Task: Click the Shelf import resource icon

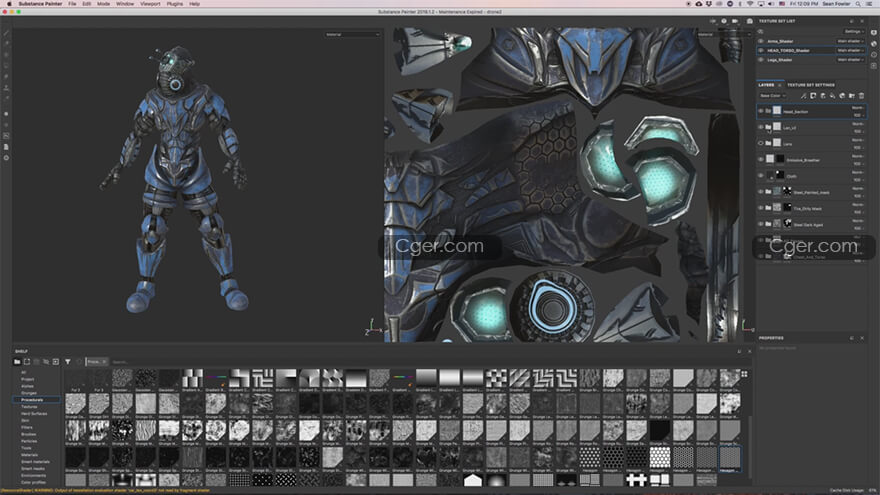Action: 56,362
